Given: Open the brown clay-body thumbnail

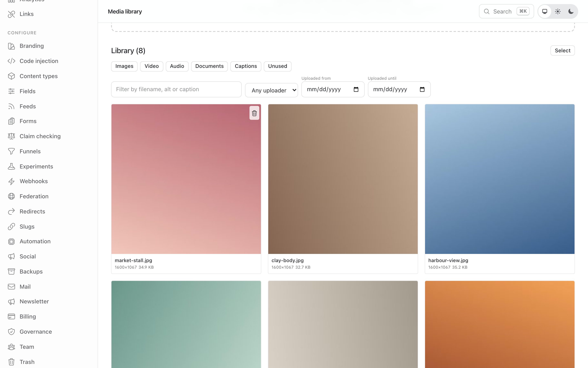Looking at the screenshot, I should (x=343, y=179).
